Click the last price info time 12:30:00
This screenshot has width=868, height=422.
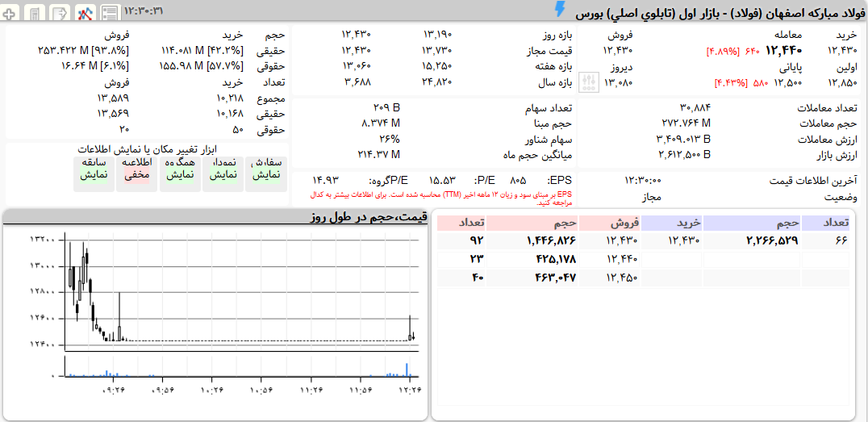click(x=643, y=181)
